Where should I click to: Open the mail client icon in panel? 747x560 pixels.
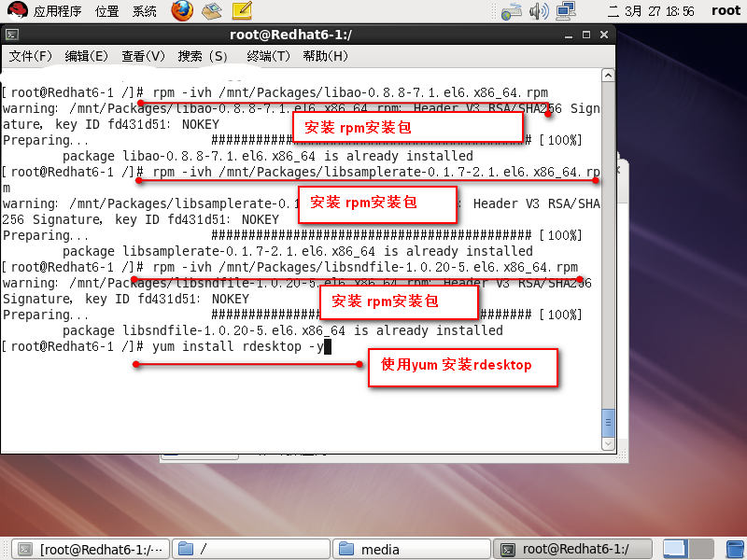point(212,10)
